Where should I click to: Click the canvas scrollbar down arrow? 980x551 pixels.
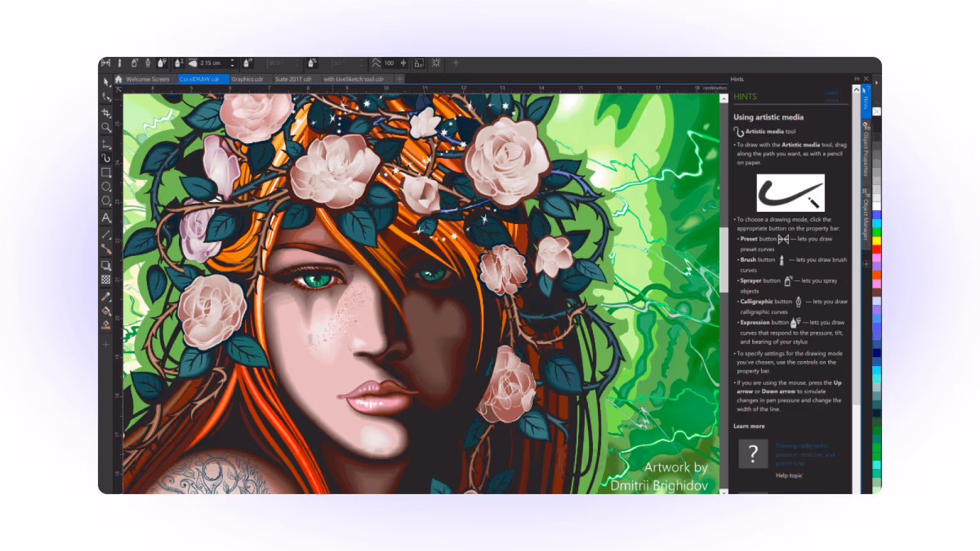click(723, 492)
